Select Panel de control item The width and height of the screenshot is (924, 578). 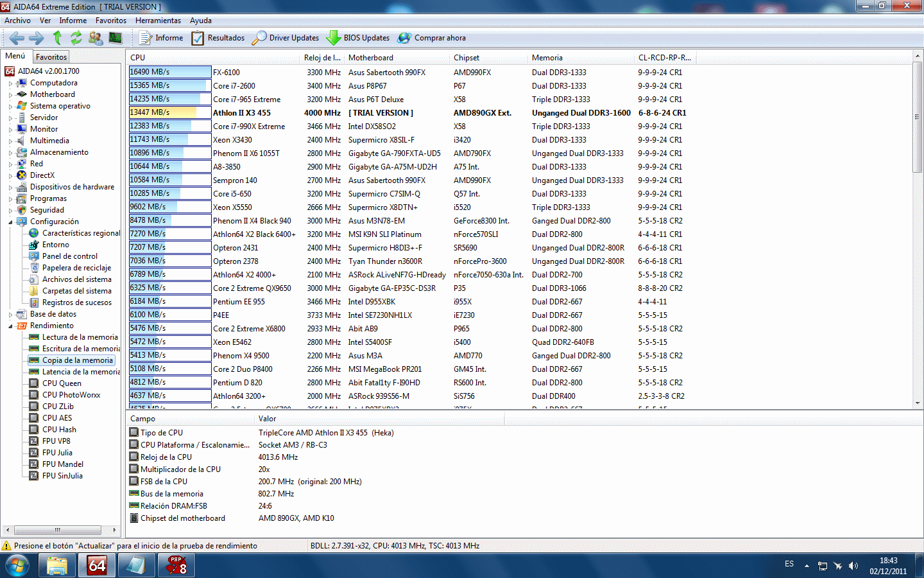[69, 256]
